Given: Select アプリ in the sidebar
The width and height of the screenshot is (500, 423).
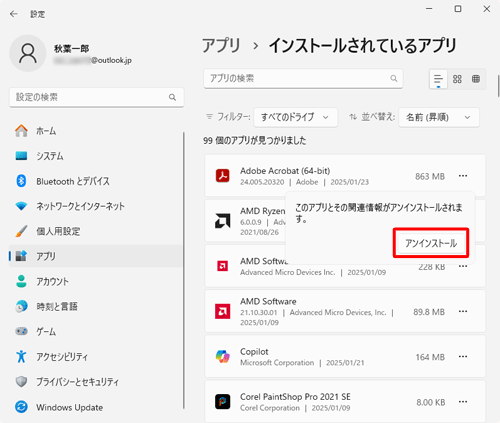Looking at the screenshot, I should pyautogui.click(x=96, y=256).
